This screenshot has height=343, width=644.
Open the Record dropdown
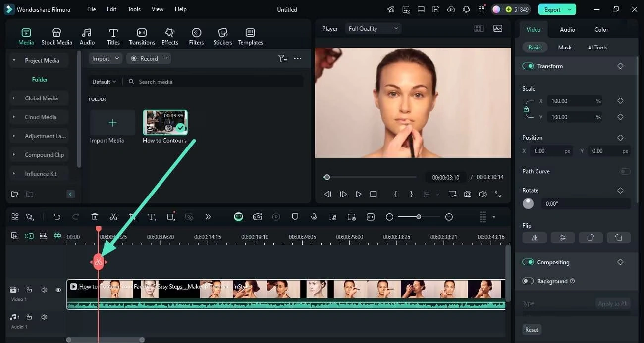click(x=149, y=58)
